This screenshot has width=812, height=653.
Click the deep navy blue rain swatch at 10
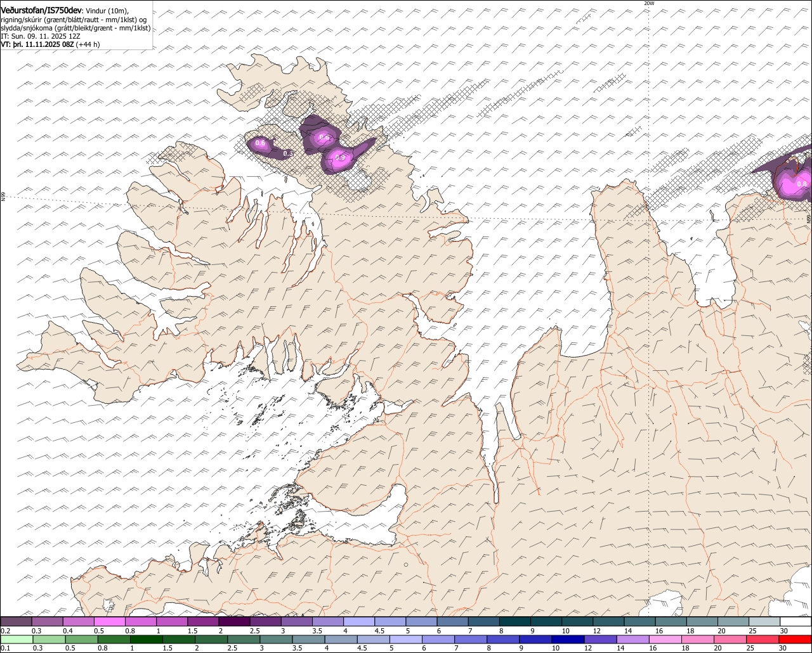point(568,639)
